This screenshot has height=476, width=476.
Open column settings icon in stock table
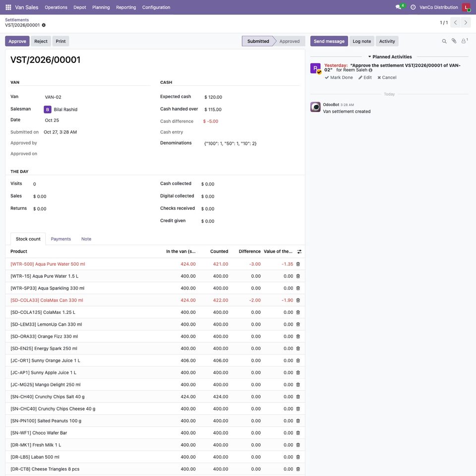[299, 252]
